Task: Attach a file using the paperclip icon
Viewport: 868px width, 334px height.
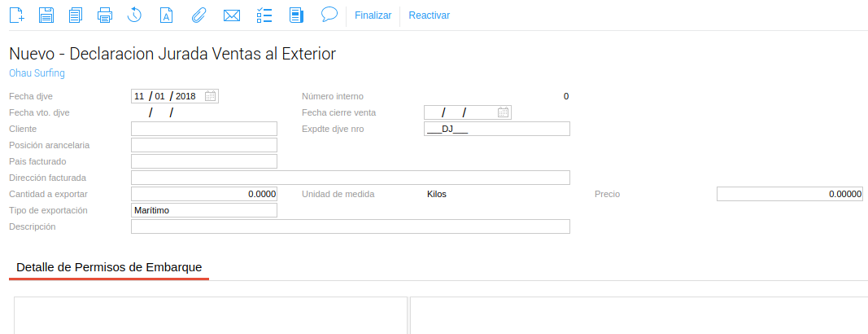Action: [x=198, y=15]
